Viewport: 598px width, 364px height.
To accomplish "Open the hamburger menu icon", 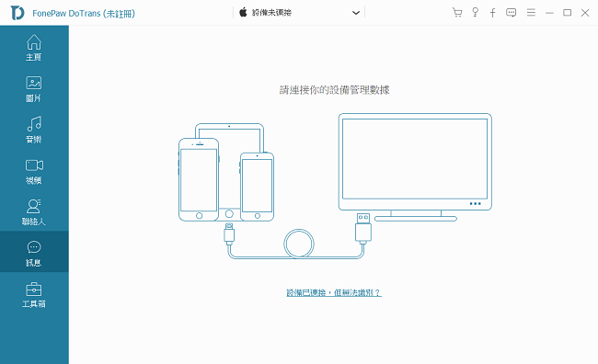I will click(x=531, y=13).
